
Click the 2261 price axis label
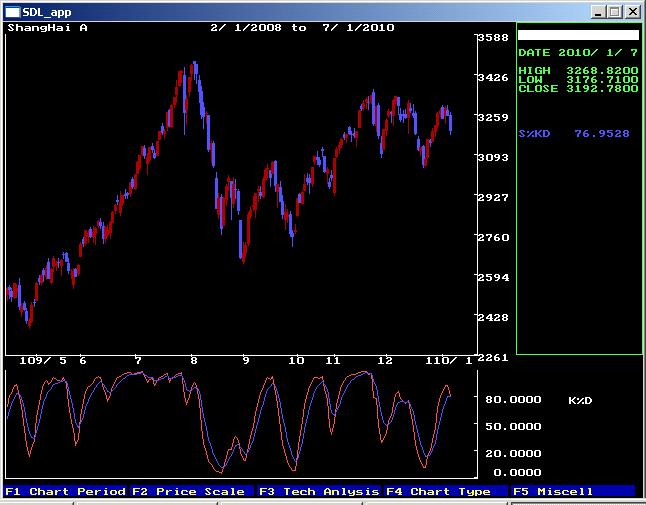(x=494, y=357)
